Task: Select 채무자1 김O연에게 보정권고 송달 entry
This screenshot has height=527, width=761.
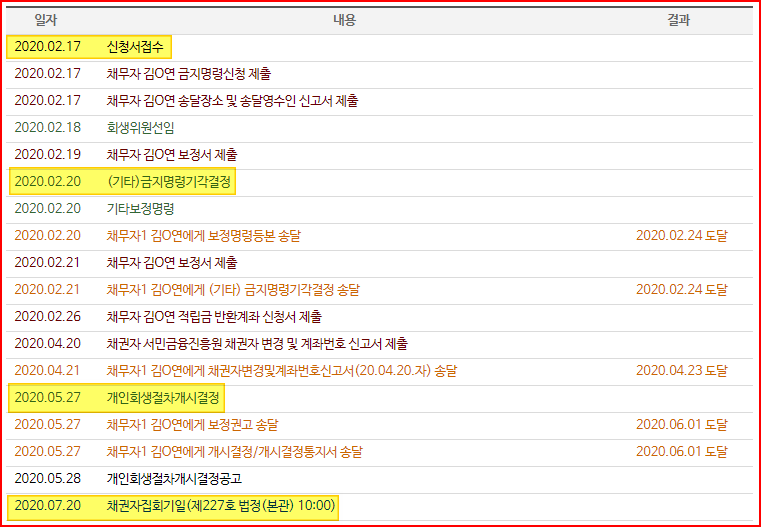Action: pos(192,425)
